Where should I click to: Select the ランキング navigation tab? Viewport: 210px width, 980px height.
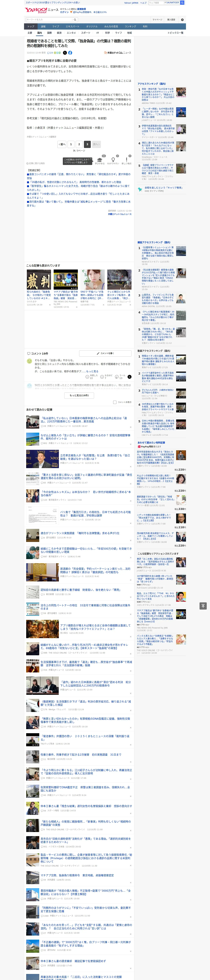pos(130,27)
